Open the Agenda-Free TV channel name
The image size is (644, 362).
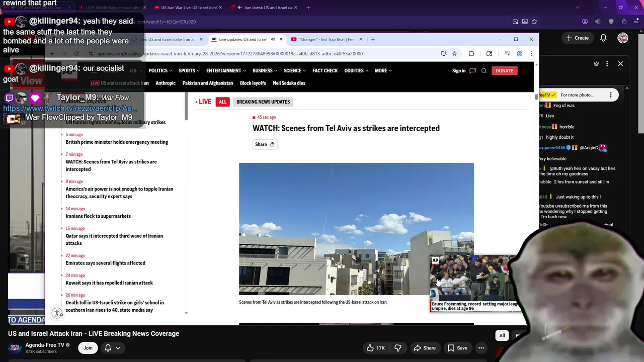click(x=45, y=345)
